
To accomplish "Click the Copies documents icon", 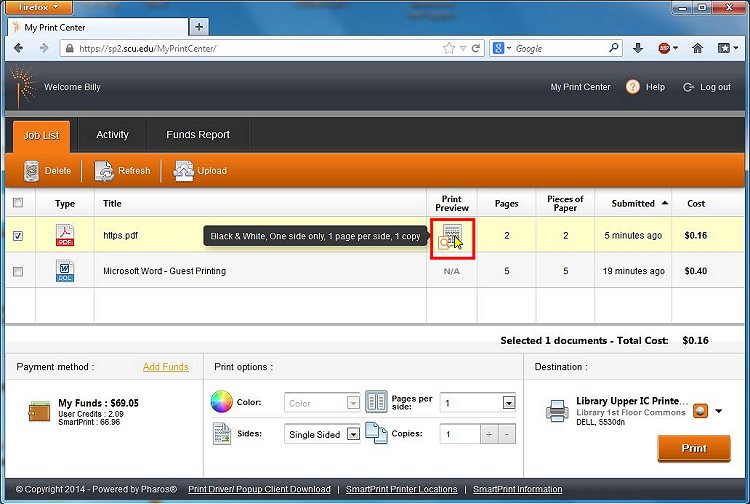I will tap(376, 433).
